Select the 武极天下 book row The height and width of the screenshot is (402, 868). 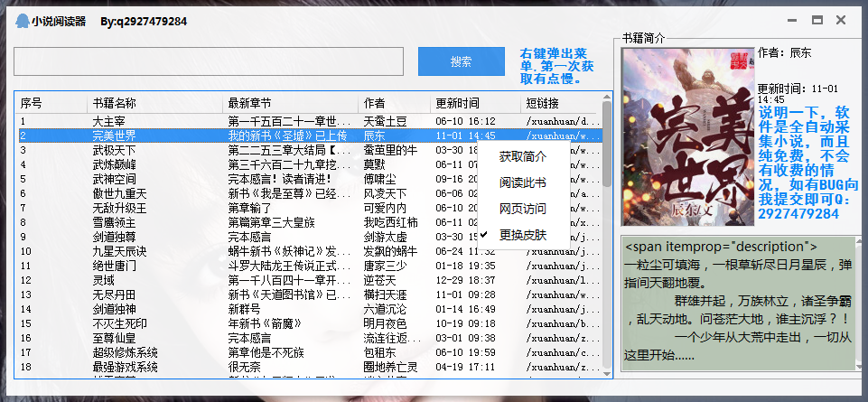pos(310,150)
